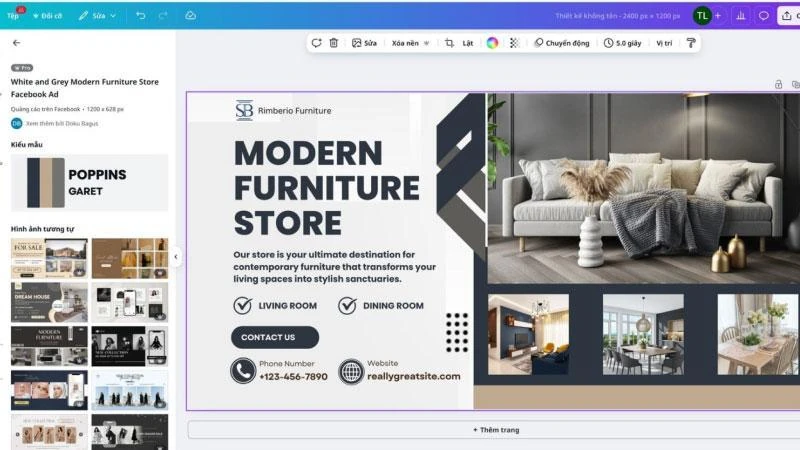The image size is (800, 450).
Task: Click the LIVING ROOM checkmark icon
Action: click(242, 306)
